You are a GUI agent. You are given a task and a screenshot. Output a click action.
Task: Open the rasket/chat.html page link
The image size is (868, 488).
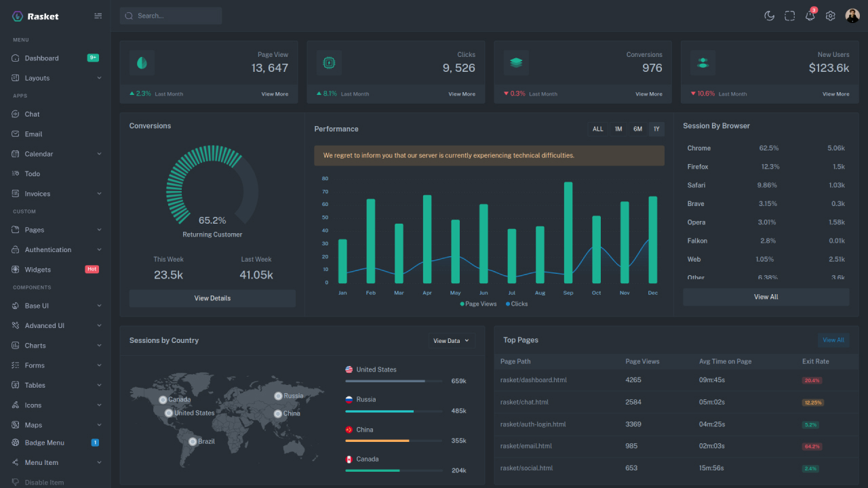[524, 402]
